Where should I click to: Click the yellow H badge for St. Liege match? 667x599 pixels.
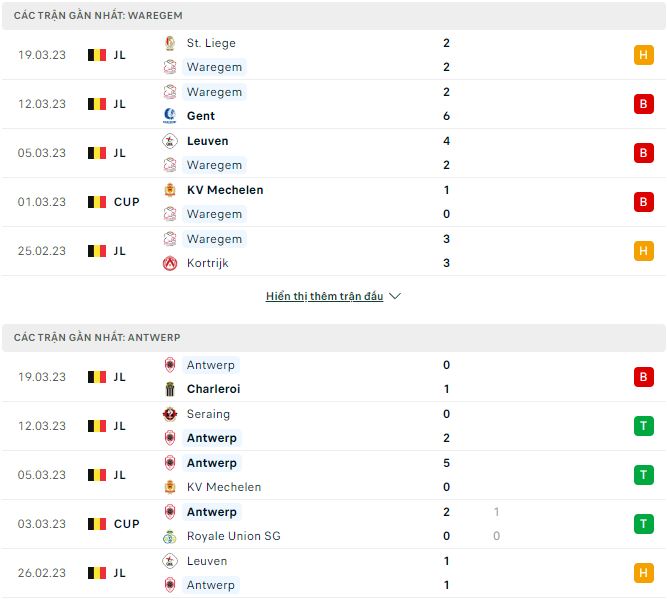(x=644, y=55)
